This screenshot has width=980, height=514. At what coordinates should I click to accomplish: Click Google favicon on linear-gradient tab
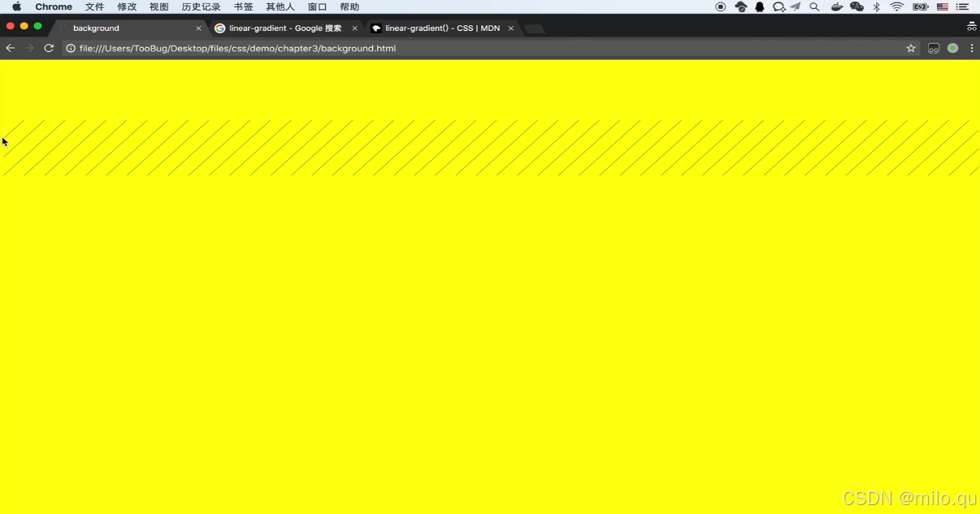click(219, 28)
